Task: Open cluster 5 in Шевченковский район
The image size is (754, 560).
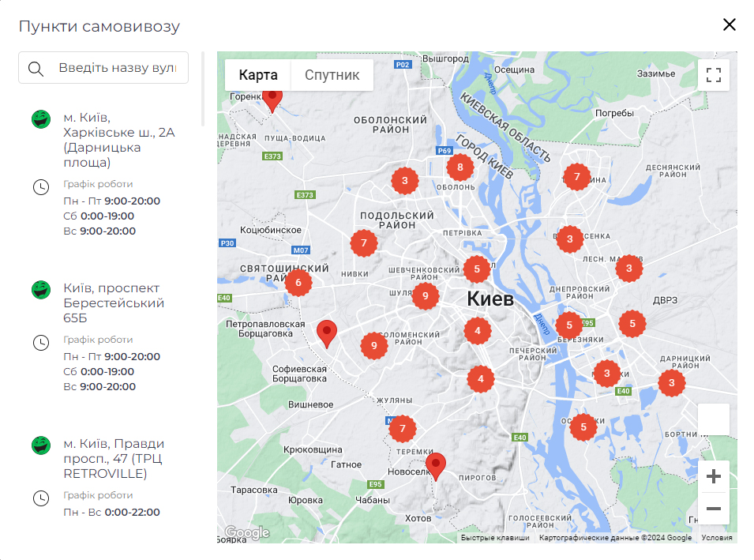Action: point(477,269)
